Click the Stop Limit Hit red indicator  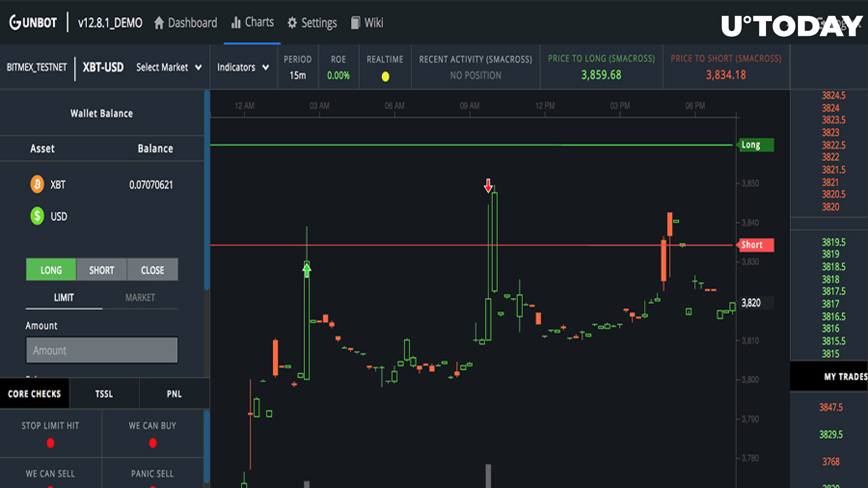point(50,443)
